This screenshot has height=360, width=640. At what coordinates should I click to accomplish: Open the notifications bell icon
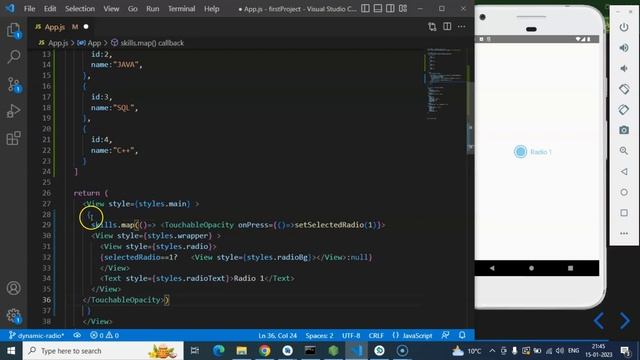[x=462, y=335]
